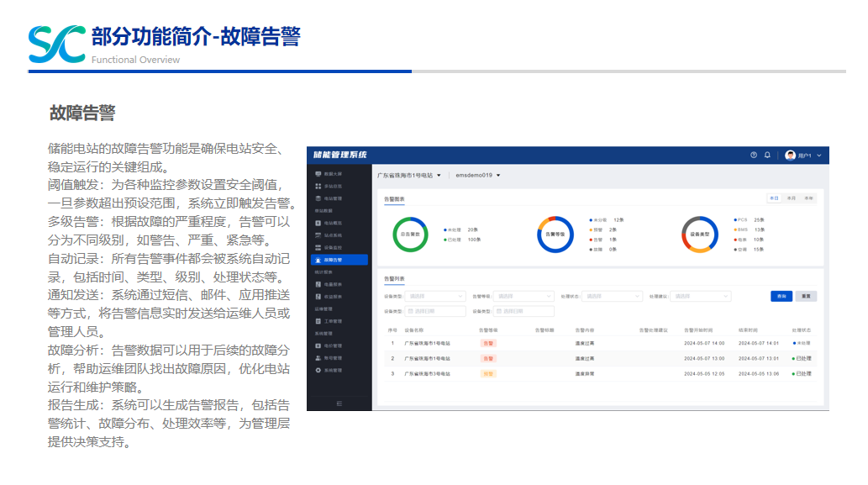Screen dimensions: 868x485
Task: Click the 总告警数 donut chart
Action: (x=410, y=234)
